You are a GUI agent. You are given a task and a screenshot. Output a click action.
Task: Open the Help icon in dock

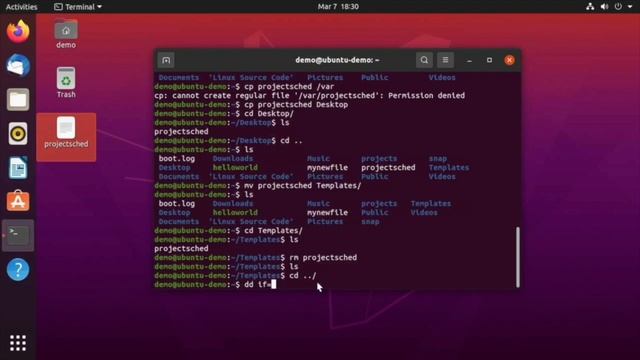[18, 269]
